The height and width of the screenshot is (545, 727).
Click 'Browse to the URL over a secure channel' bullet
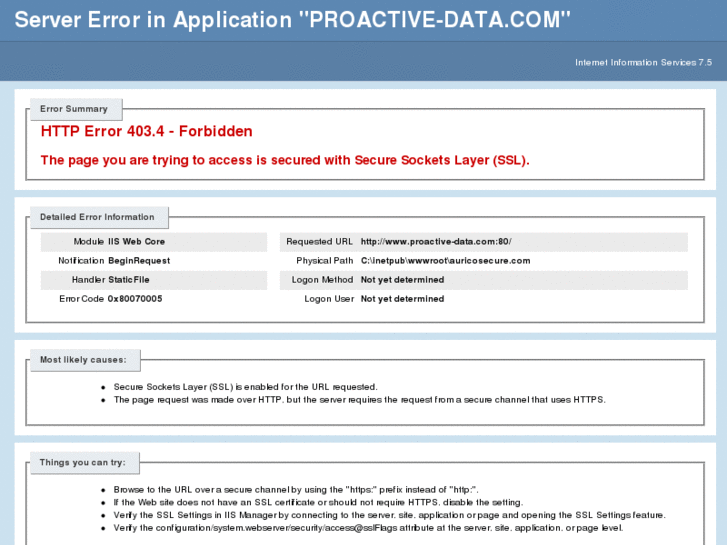(296, 490)
